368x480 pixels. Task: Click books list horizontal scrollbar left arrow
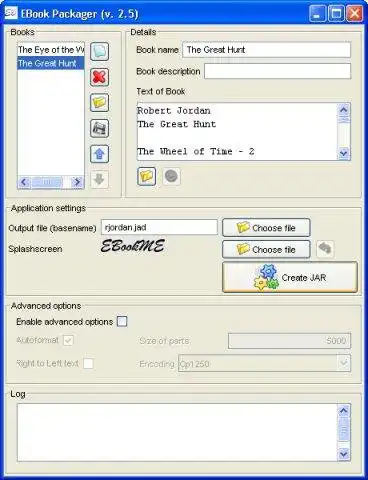[24, 182]
